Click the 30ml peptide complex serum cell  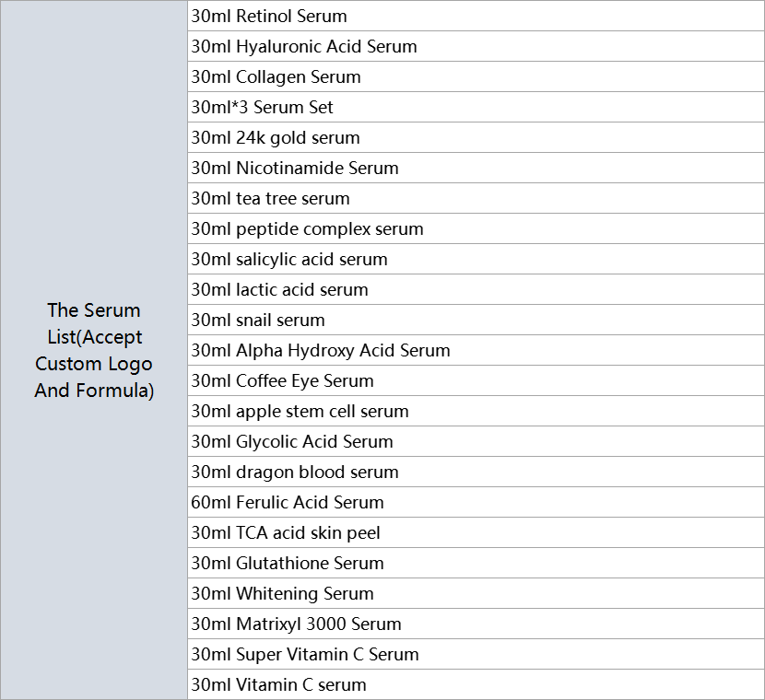click(477, 228)
